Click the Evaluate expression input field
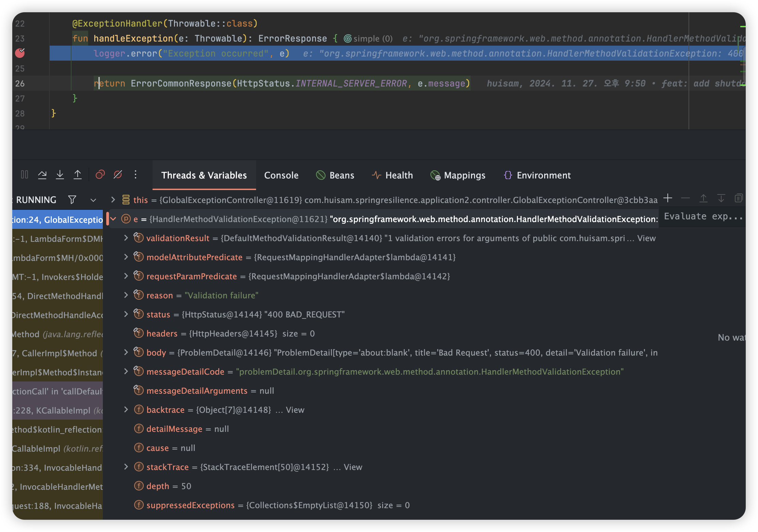 pyautogui.click(x=701, y=217)
